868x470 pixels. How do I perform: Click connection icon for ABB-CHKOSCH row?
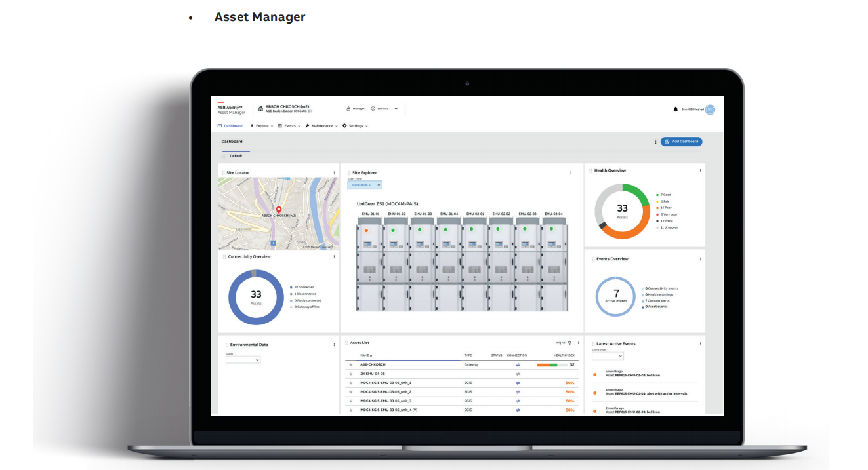coord(518,364)
